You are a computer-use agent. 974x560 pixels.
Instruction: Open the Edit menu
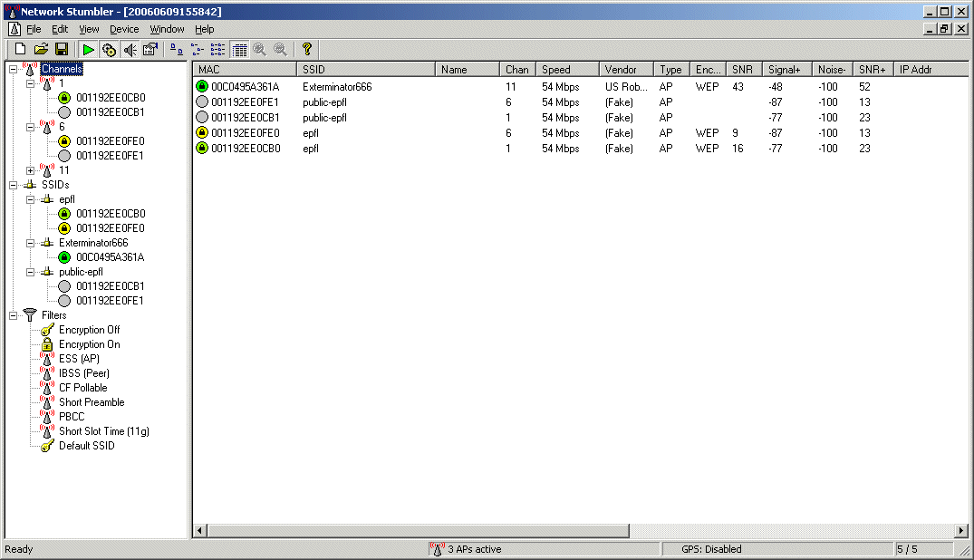coord(60,29)
